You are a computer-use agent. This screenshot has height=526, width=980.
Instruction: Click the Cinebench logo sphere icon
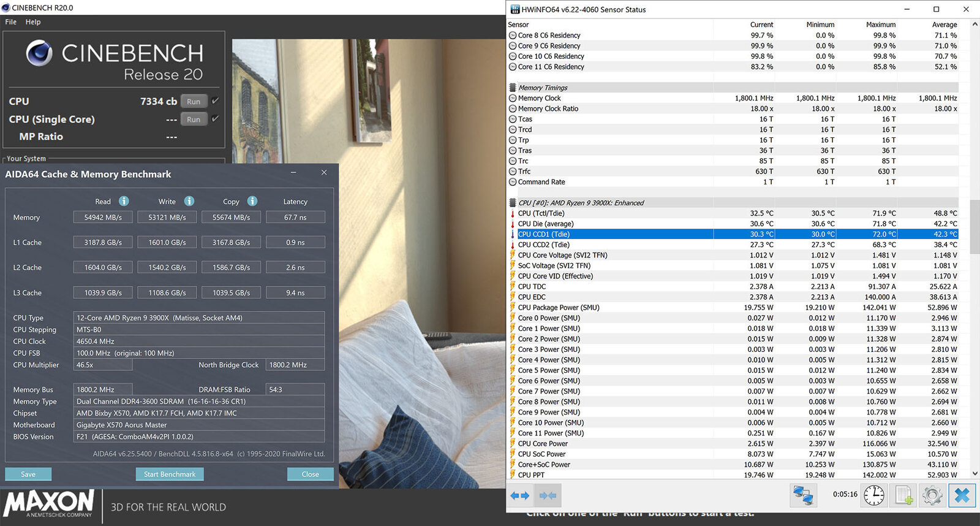pyautogui.click(x=39, y=53)
